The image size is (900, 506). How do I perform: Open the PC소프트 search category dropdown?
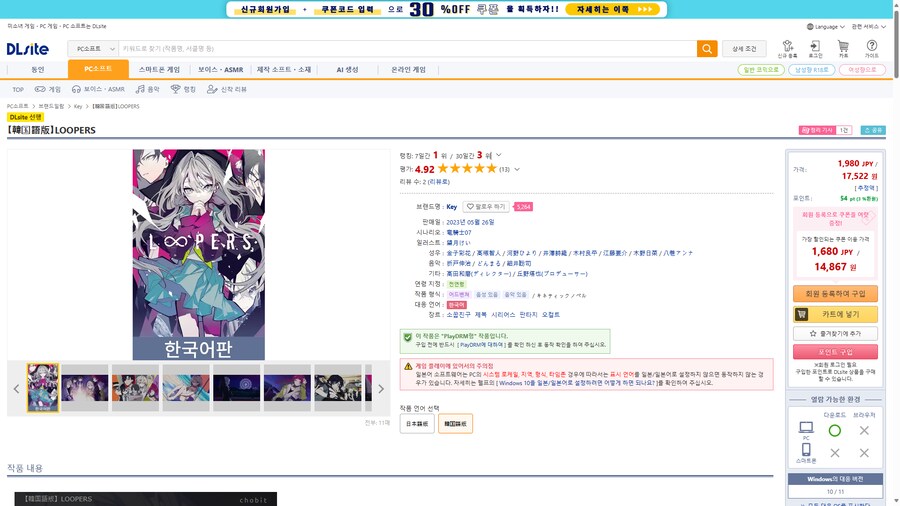tap(93, 49)
